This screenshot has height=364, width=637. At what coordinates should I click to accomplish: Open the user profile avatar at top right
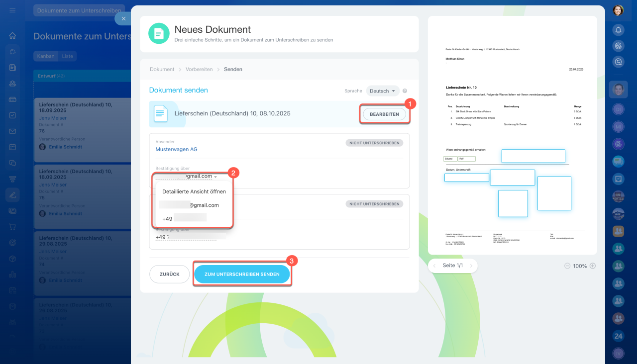(x=618, y=10)
